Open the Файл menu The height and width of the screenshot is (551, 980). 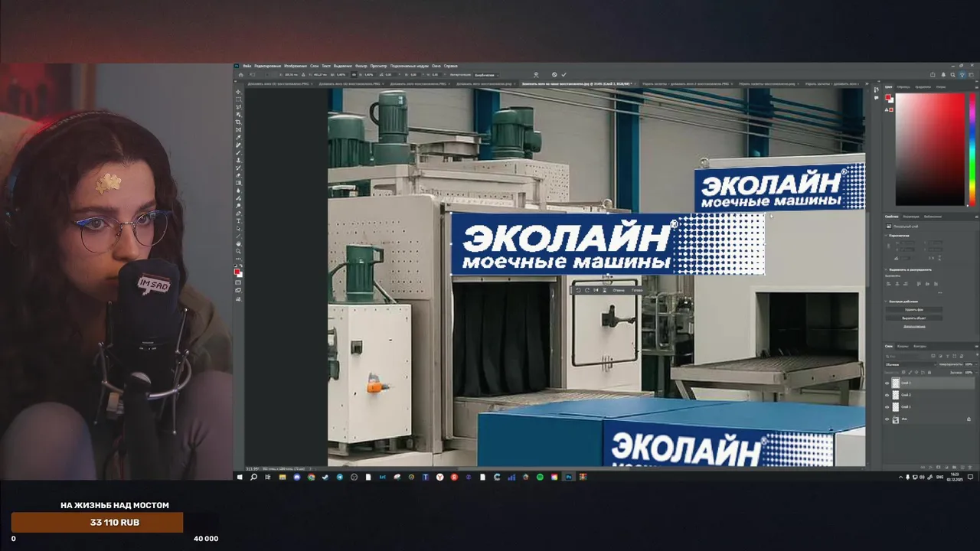click(x=247, y=66)
